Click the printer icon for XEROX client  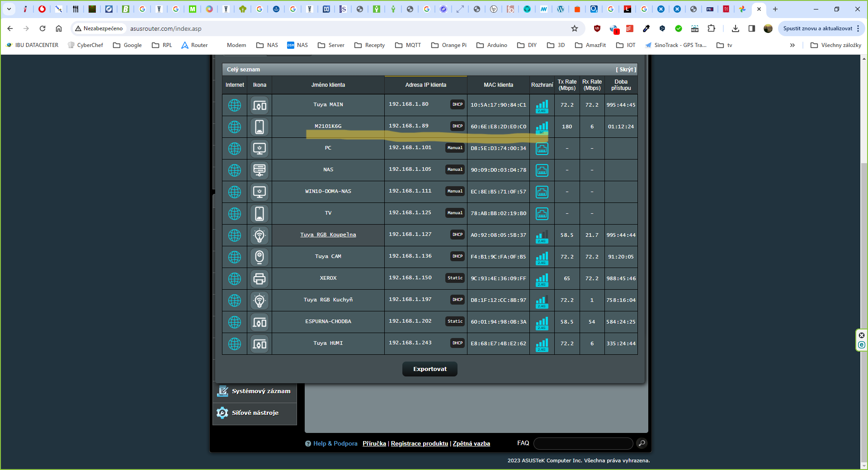tap(259, 278)
